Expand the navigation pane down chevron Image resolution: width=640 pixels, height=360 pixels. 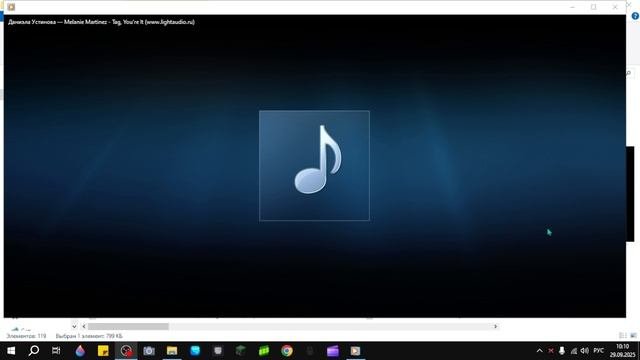pos(74,327)
